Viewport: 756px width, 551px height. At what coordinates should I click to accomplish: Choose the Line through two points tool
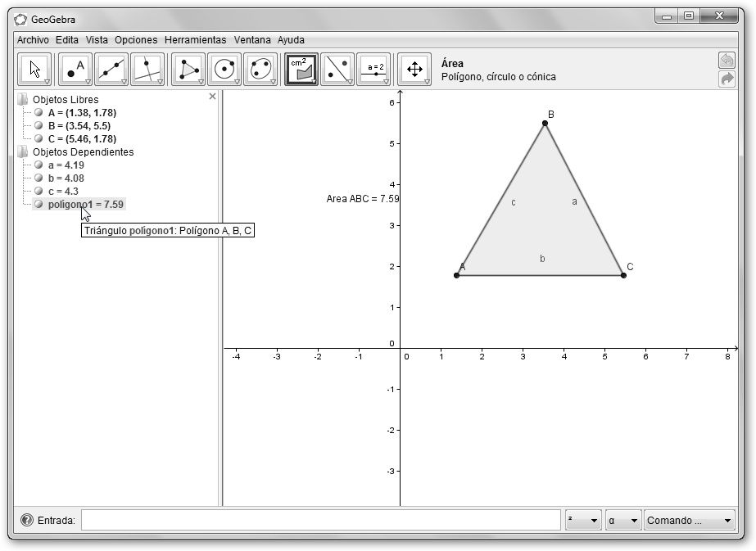click(x=111, y=70)
